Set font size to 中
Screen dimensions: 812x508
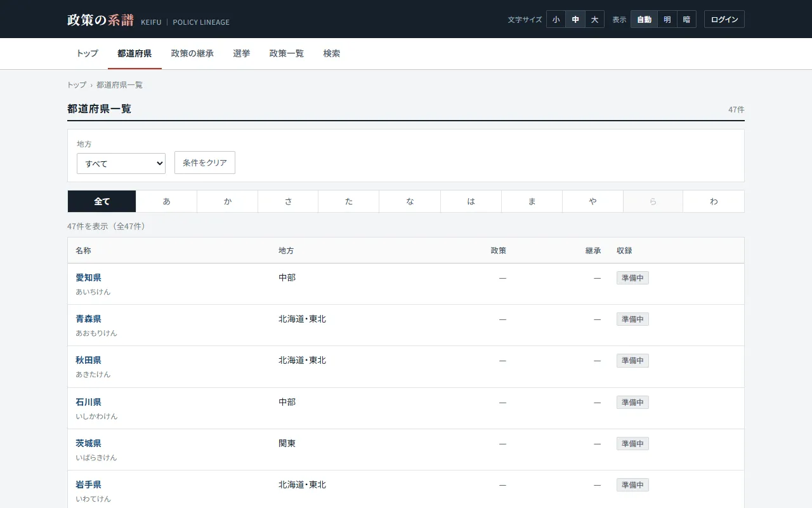[575, 19]
